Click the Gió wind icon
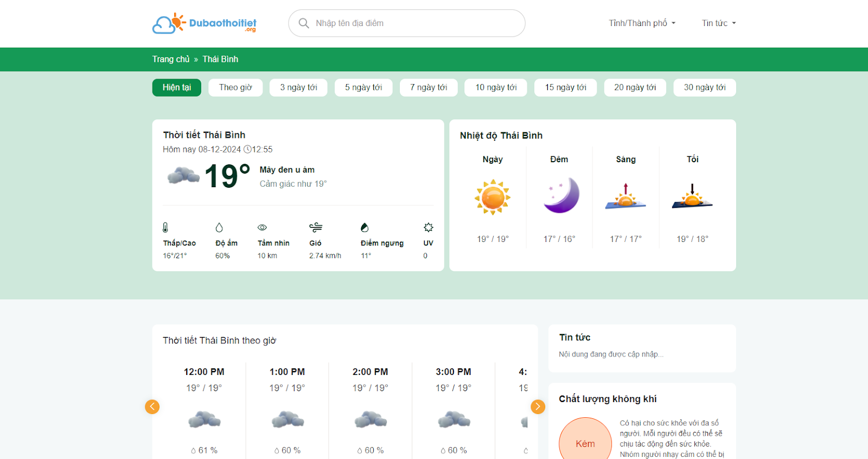 click(x=316, y=227)
